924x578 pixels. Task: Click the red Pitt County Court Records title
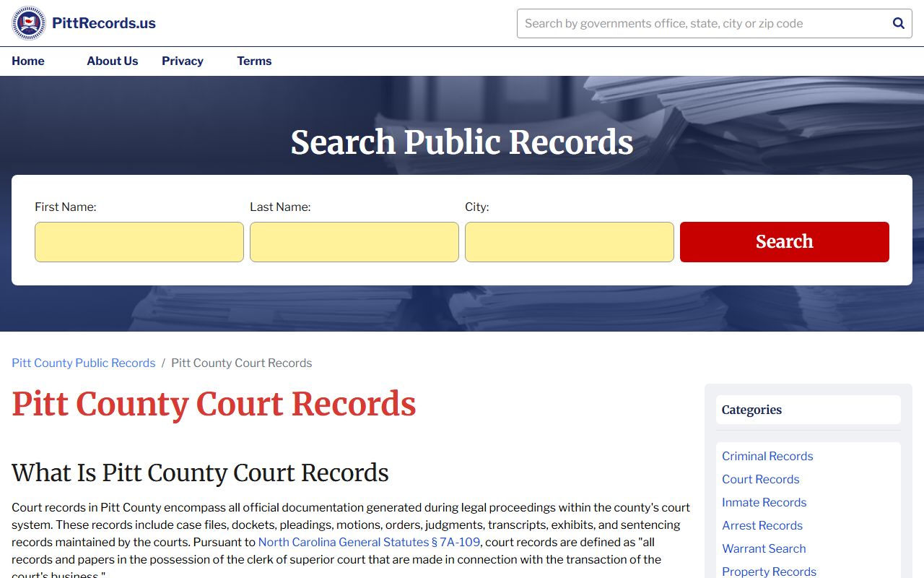point(214,404)
